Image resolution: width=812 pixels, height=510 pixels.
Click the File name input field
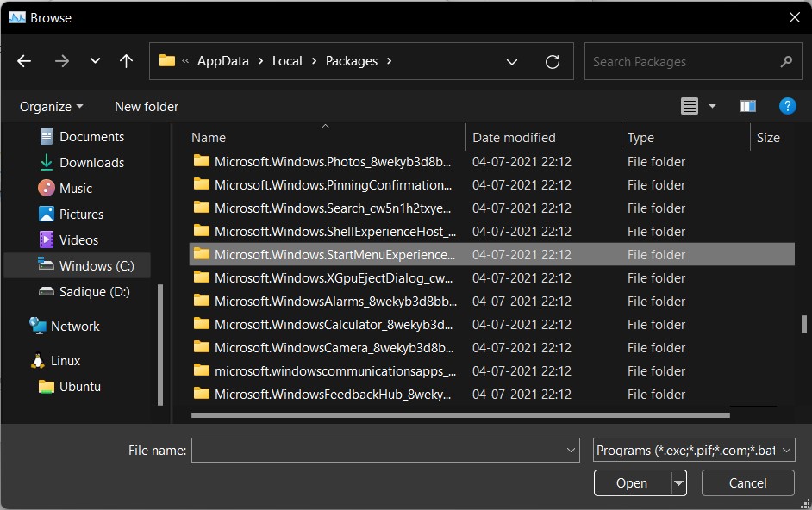click(378, 450)
